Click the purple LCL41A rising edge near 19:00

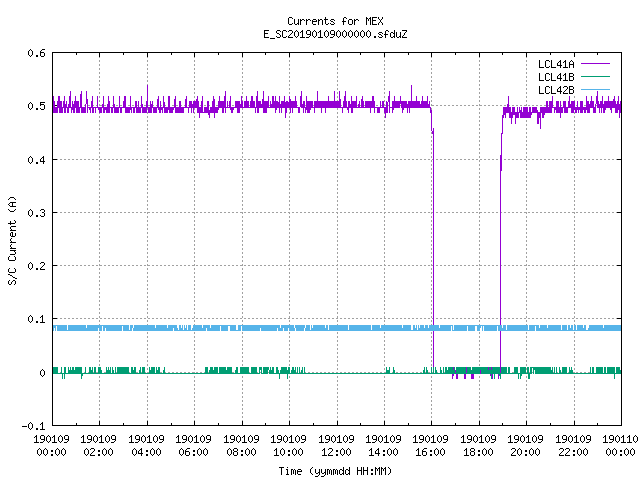501,245
